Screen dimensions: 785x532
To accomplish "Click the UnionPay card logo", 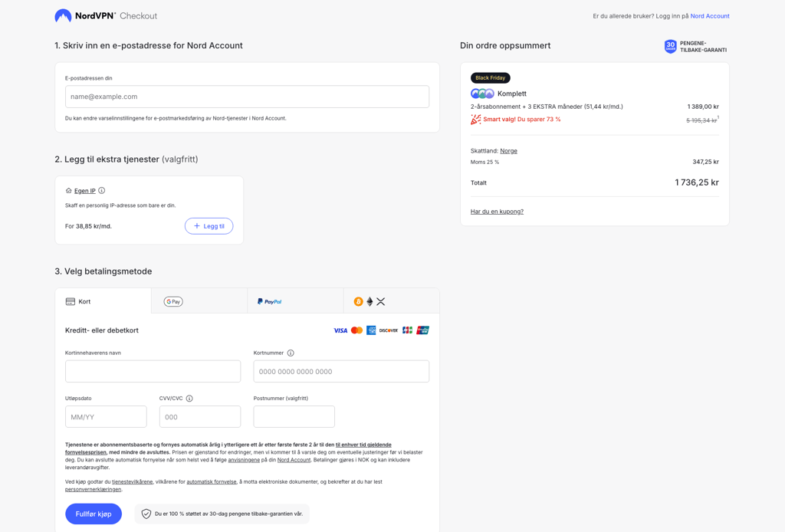I will click(x=422, y=330).
